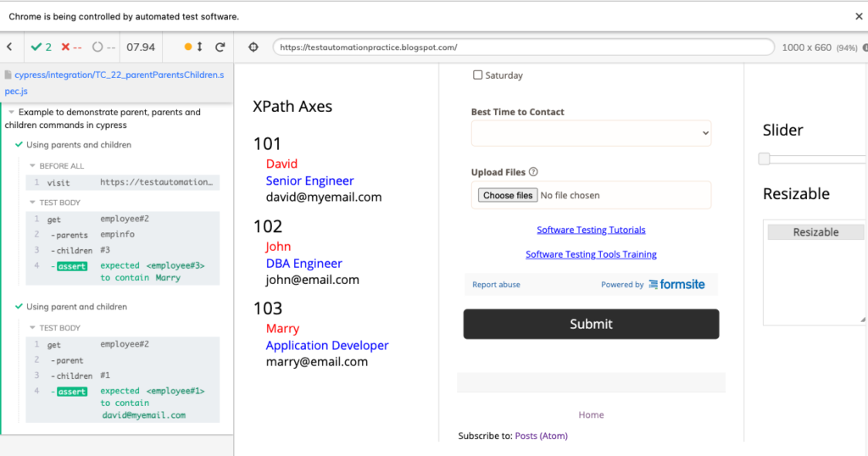Click the name David under 101
868x456 pixels.
[x=281, y=164]
